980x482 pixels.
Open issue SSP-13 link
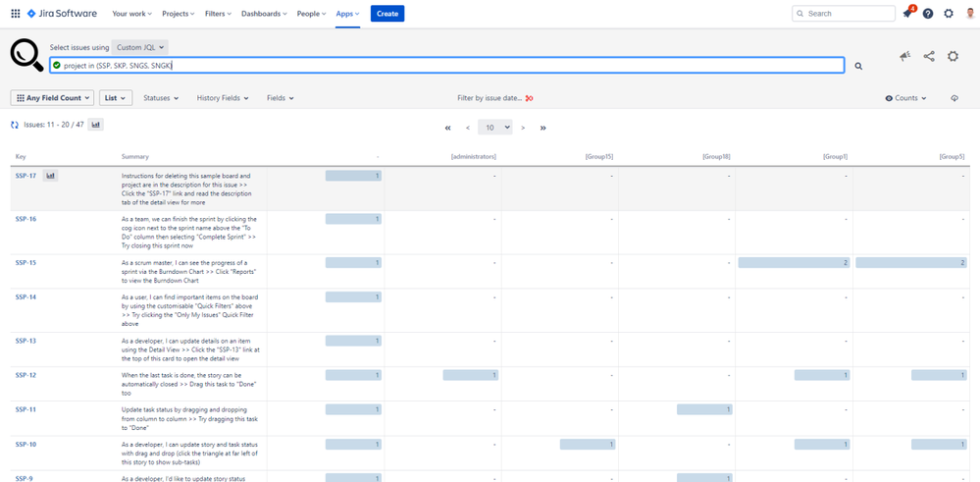(x=26, y=341)
